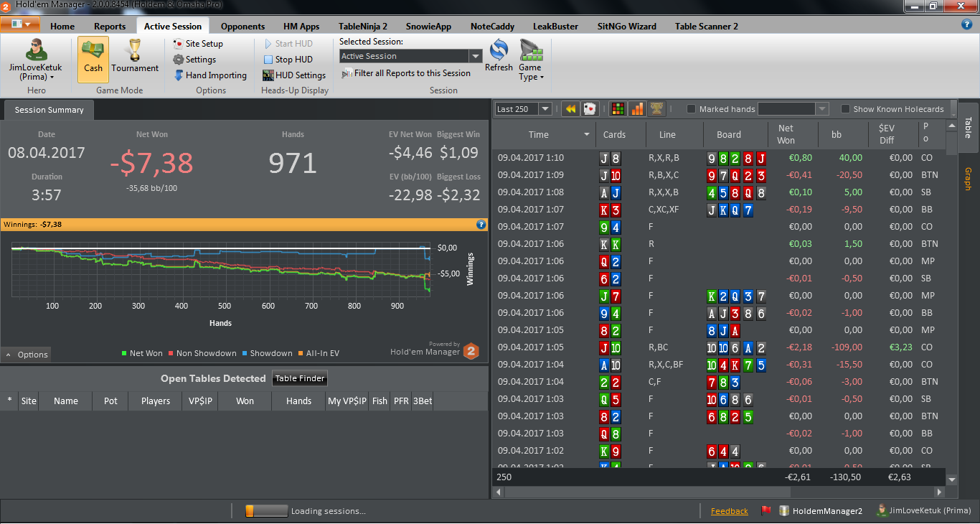Click JimLoveKetuk (Prima) in status bar
Viewport: 980px width, 524px height.
pos(923,511)
